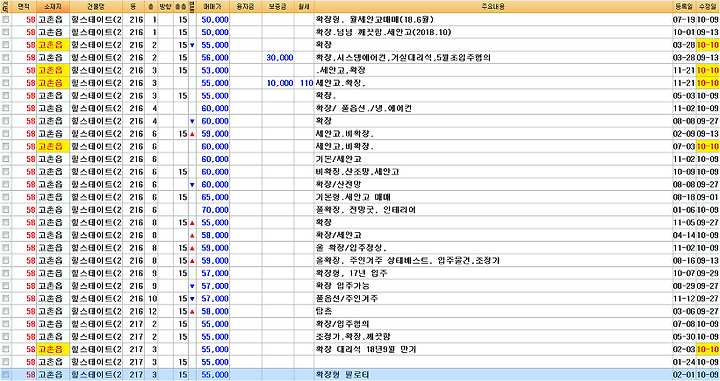Click the price 56,000
The image size is (720, 381).
(x=215, y=58)
